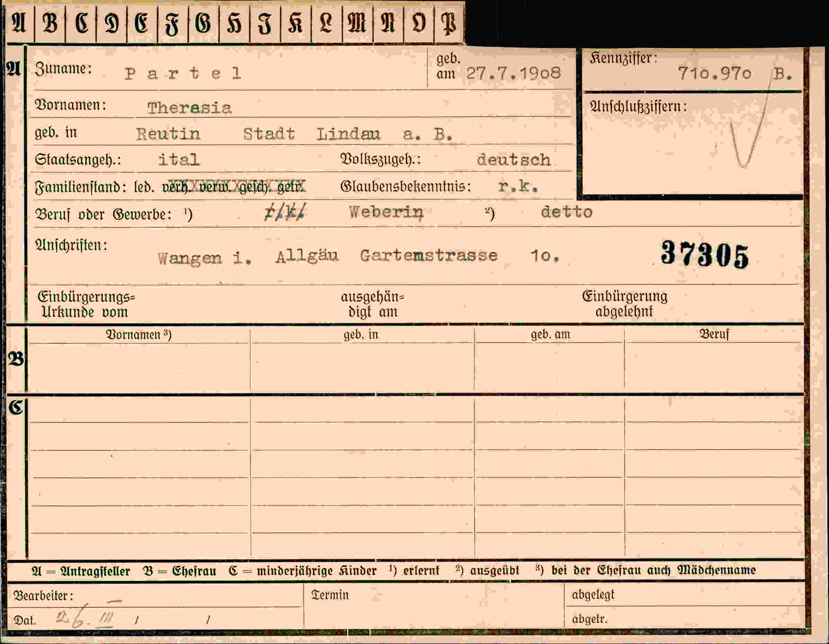Click the 'Volkszugeh.:' label
Image resolution: width=829 pixels, height=644 pixels.
pos(381,159)
